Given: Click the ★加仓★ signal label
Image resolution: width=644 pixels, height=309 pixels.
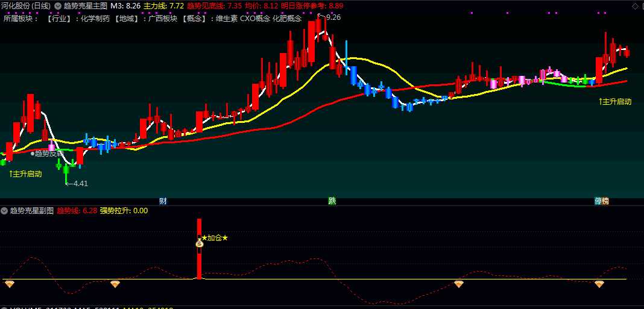Looking at the screenshot, I should click(215, 238).
